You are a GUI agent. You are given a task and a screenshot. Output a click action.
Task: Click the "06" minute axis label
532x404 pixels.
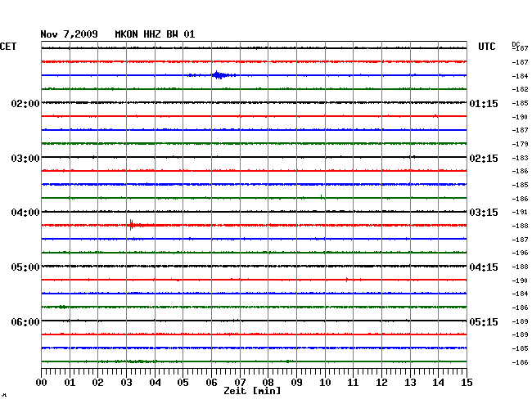point(211,383)
